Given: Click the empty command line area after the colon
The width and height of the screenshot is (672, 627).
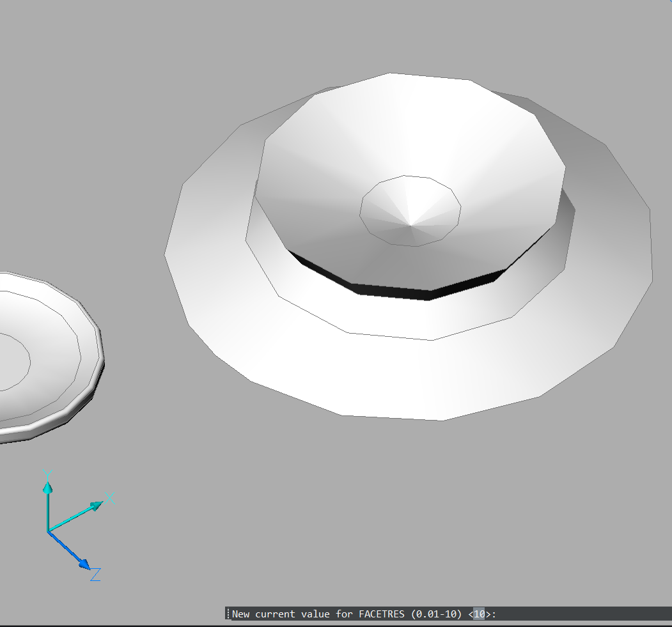Looking at the screenshot, I should coord(575,614).
